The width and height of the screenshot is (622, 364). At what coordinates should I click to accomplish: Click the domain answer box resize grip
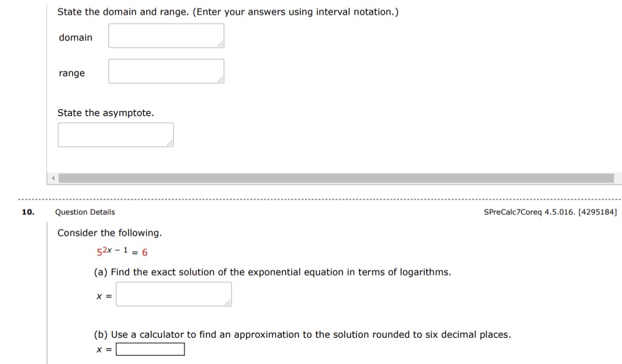(221, 44)
